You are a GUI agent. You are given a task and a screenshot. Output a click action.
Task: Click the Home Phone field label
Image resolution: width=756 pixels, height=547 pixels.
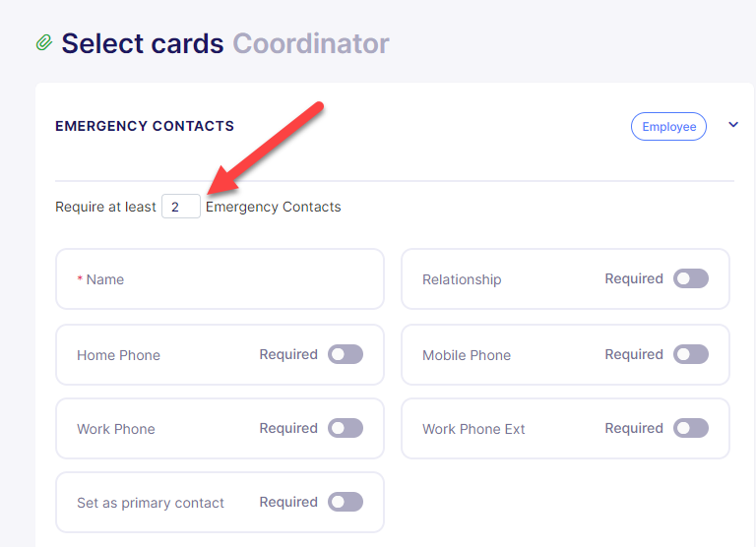pyautogui.click(x=118, y=355)
